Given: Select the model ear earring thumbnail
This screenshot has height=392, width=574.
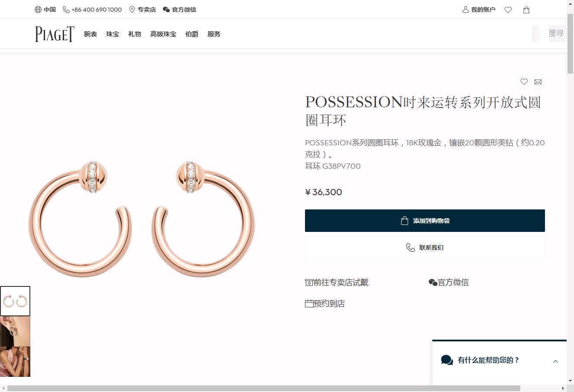Looking at the screenshot, I should 15,331.
